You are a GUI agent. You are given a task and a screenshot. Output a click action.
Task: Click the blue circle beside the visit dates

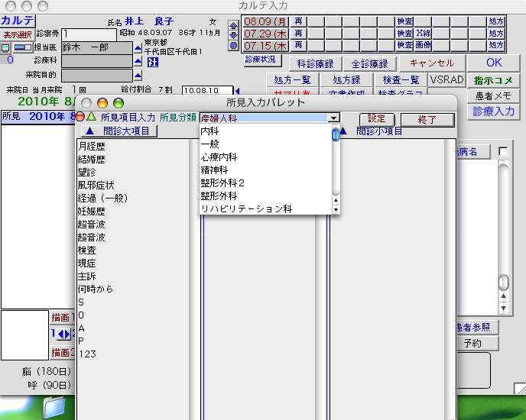(x=233, y=45)
